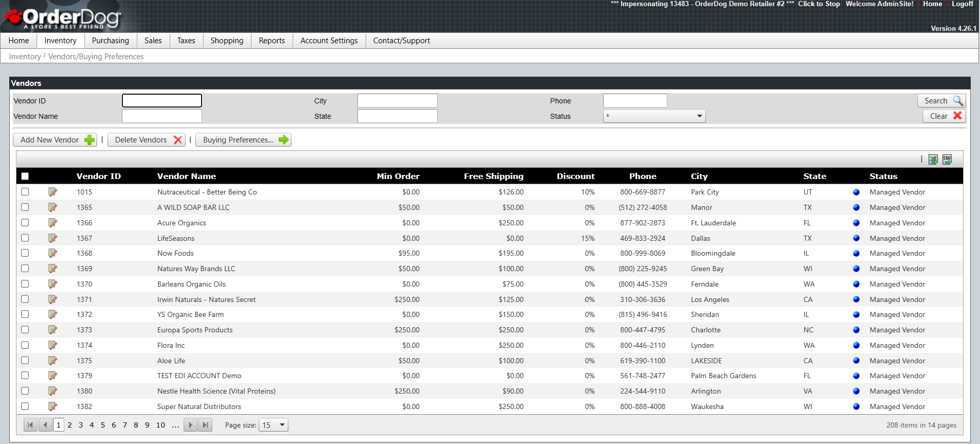Tick the Acure Organics row checkbox

coord(25,222)
